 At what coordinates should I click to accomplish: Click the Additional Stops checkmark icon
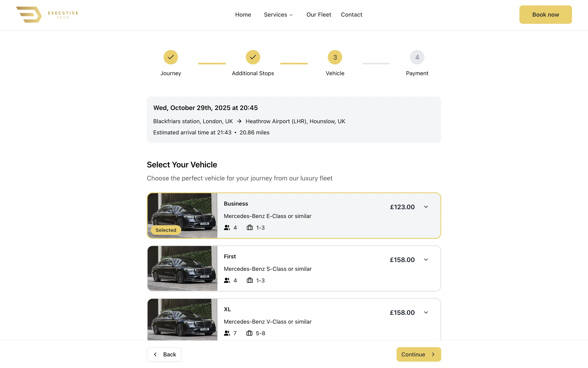[x=253, y=57]
